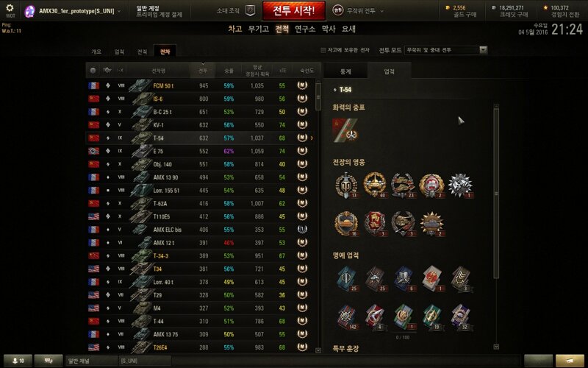Image resolution: width=588 pixels, height=368 pixels.
Task: Open the contacts icon showing 10
Action: [x=18, y=361]
